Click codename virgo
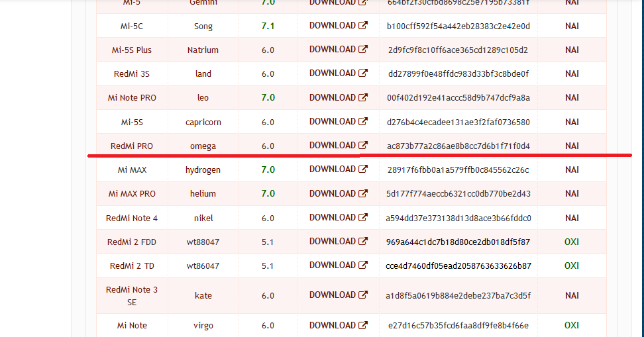This screenshot has width=644, height=337. tap(203, 326)
